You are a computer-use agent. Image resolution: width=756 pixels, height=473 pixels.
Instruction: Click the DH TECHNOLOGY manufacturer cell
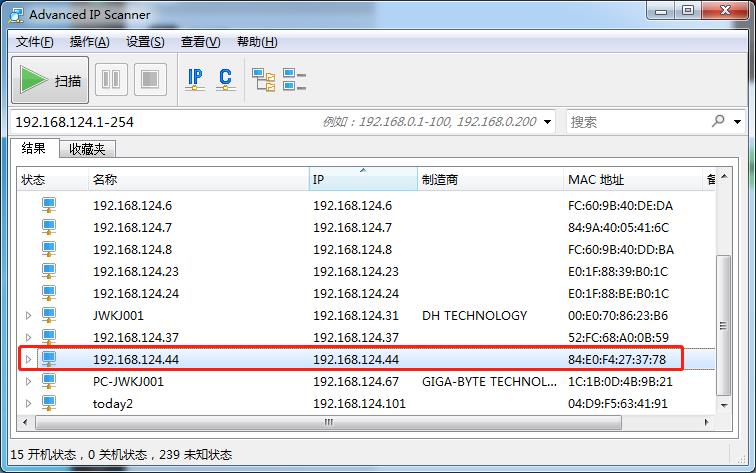(x=474, y=316)
